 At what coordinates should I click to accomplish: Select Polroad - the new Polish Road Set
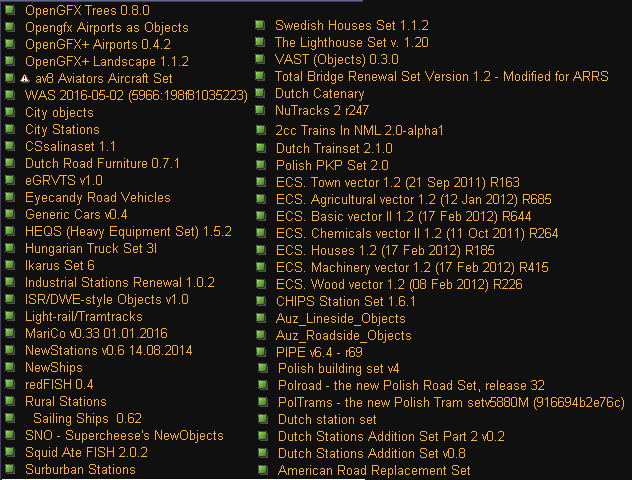pos(412,385)
